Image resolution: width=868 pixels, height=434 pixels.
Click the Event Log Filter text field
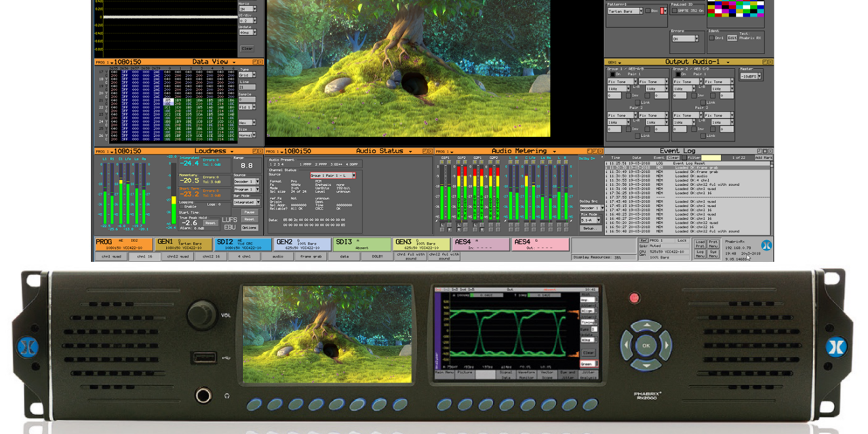pos(711,157)
